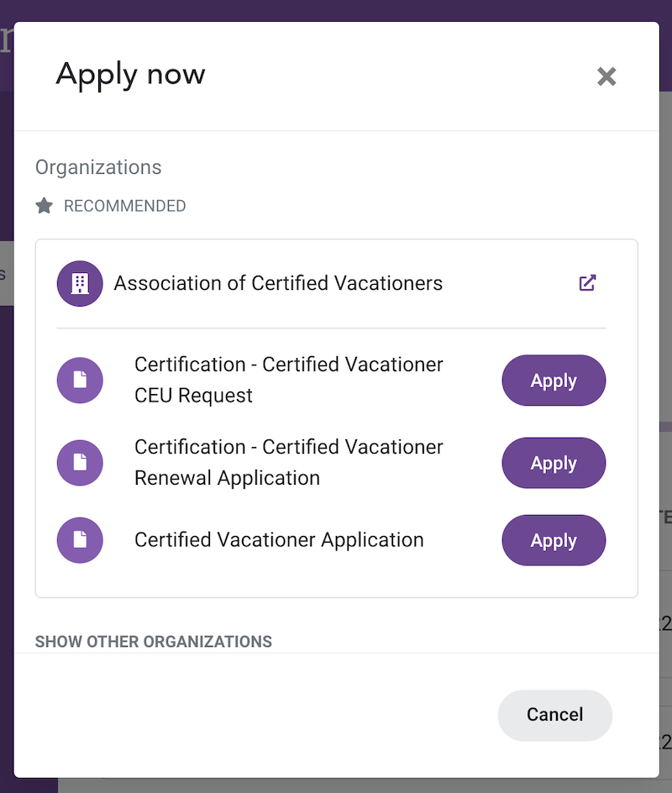
Task: Apply for the Certified Vacationer Renewal Application
Action: 554,463
